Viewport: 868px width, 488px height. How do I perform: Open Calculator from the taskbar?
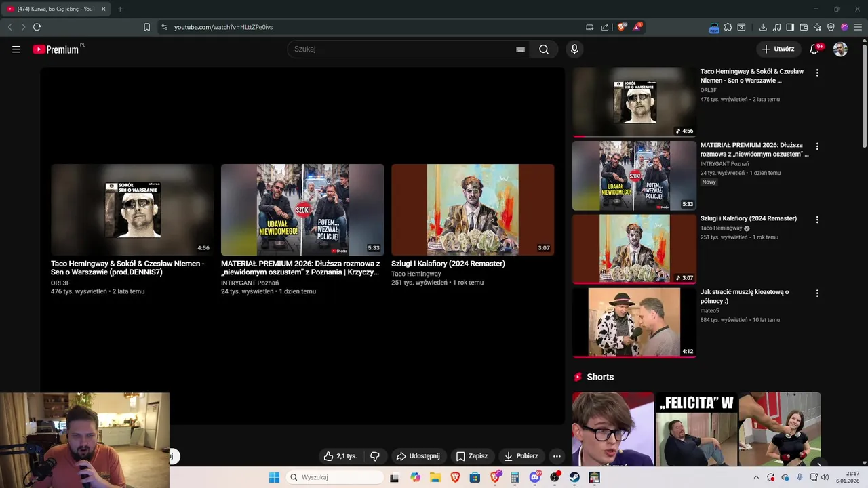515,477
